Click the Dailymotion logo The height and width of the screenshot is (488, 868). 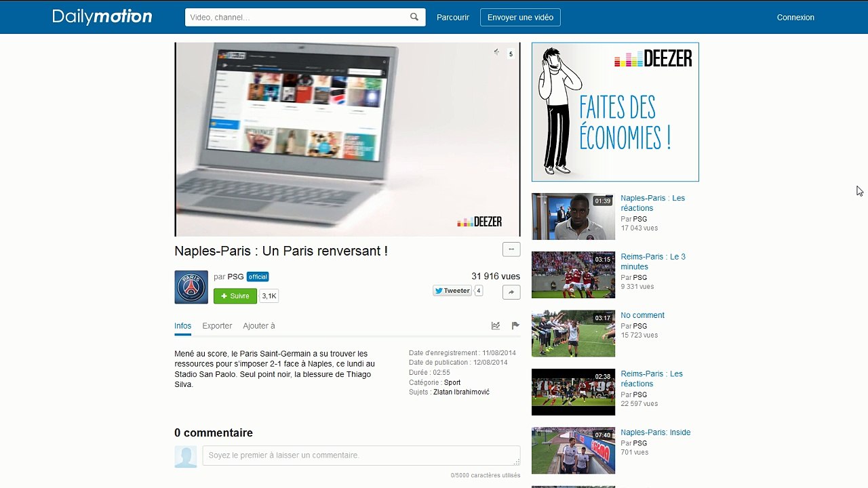click(102, 17)
